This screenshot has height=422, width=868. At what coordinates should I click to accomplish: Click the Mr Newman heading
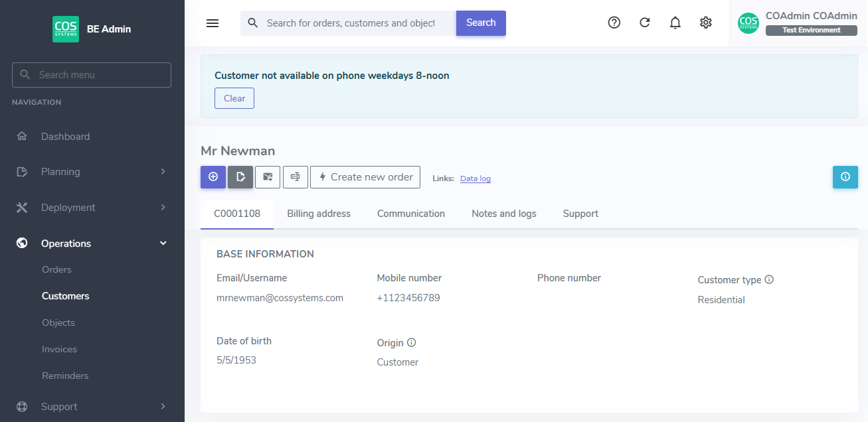(x=238, y=151)
